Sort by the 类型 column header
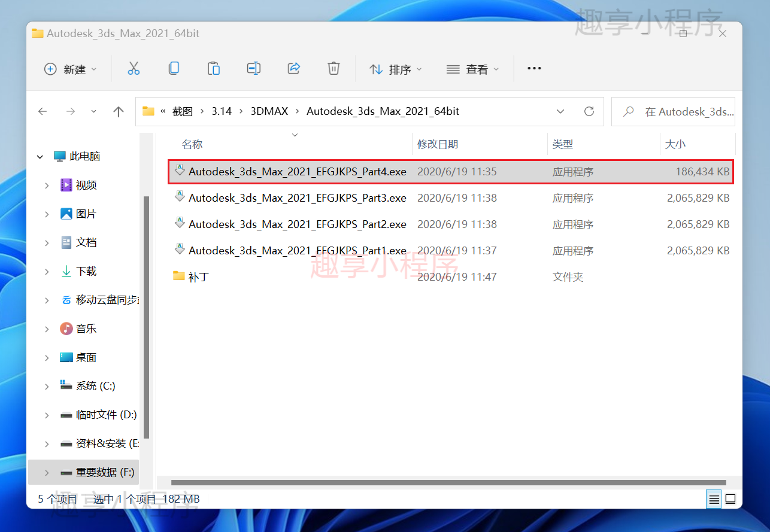Image resolution: width=770 pixels, height=532 pixels. point(563,144)
